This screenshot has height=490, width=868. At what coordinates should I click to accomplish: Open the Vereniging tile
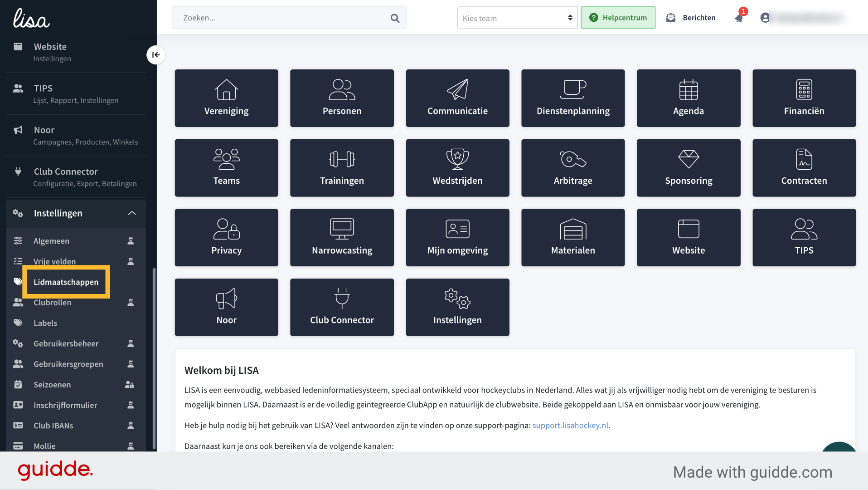226,98
